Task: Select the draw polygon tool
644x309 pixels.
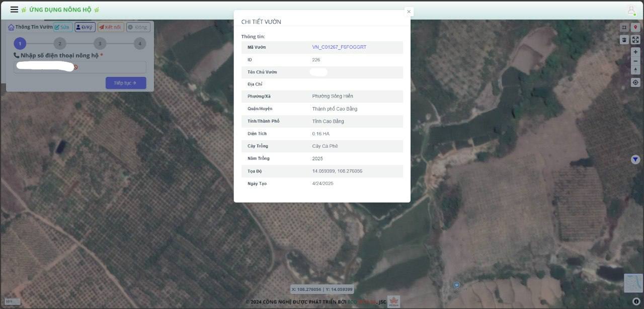Action: pos(624,27)
